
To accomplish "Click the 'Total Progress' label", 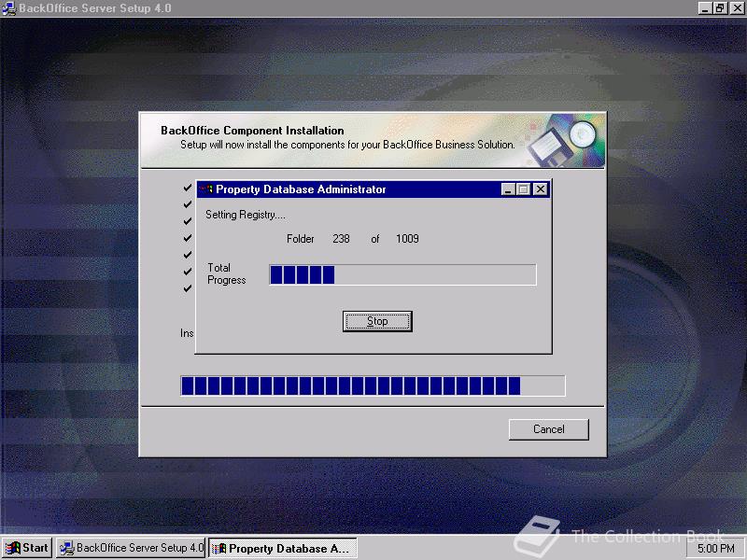I will pyautogui.click(x=226, y=273).
